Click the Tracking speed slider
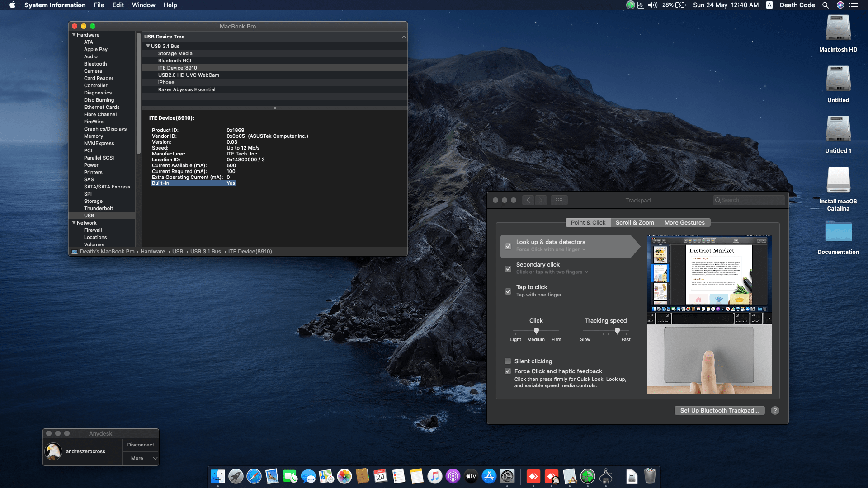 click(x=606, y=331)
